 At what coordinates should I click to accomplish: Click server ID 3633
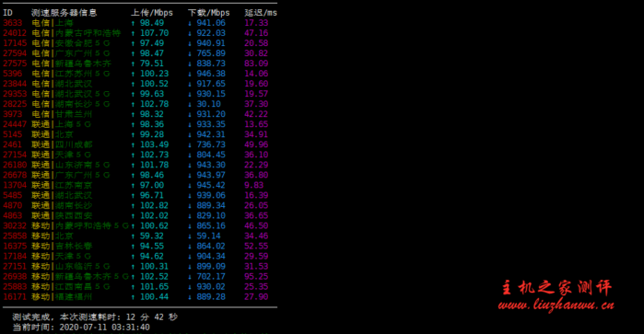click(x=12, y=23)
